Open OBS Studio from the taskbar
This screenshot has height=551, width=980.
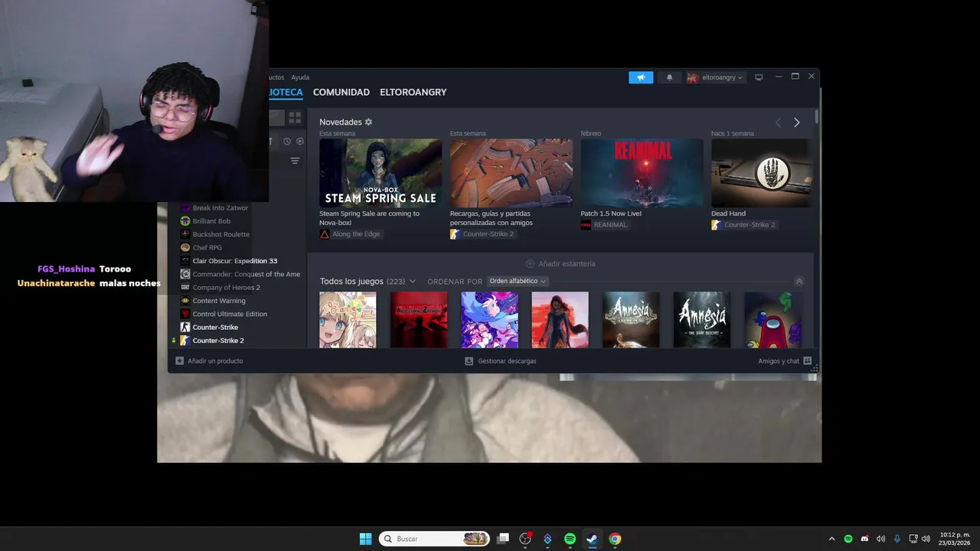525,539
